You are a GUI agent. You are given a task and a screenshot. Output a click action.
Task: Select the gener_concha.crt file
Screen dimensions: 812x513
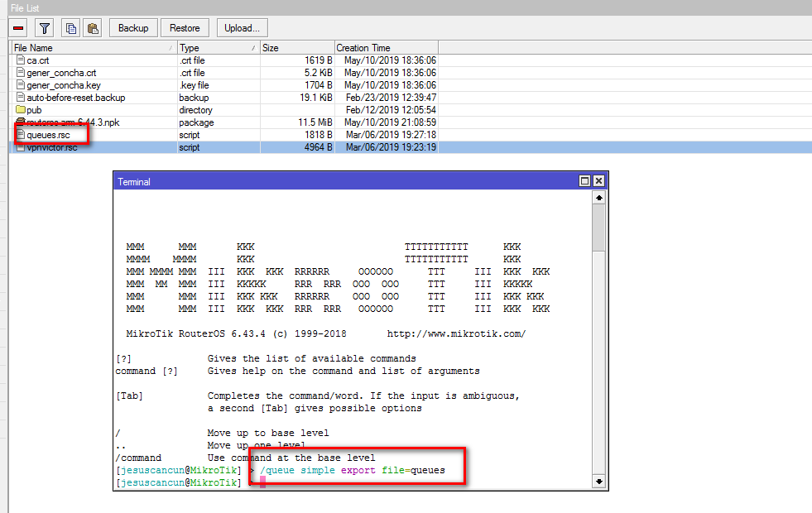click(61, 73)
